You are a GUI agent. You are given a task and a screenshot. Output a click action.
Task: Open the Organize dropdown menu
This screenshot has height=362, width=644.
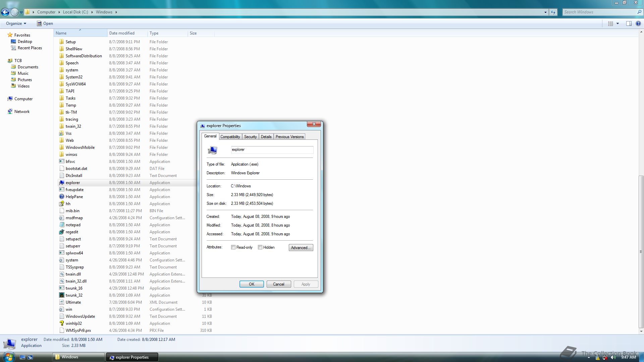16,23
